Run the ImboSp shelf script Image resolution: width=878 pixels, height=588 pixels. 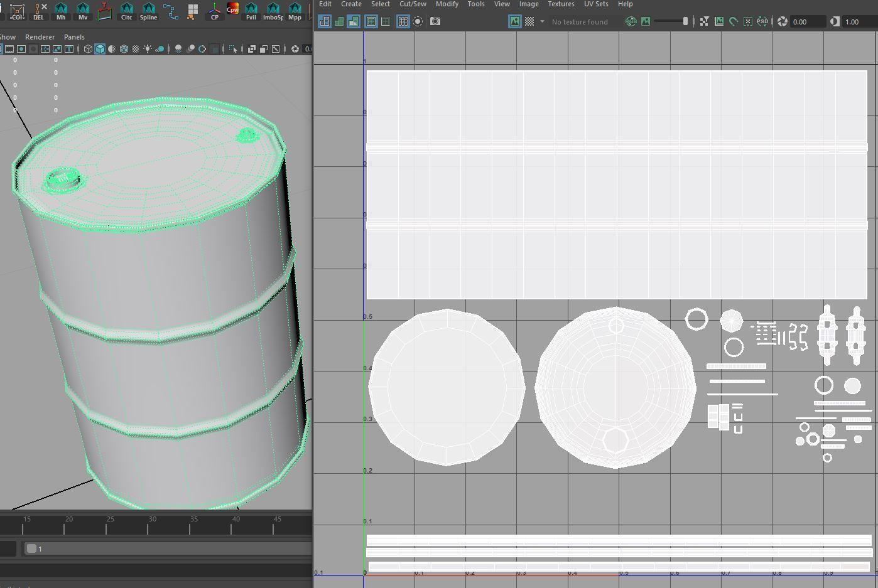tap(273, 11)
